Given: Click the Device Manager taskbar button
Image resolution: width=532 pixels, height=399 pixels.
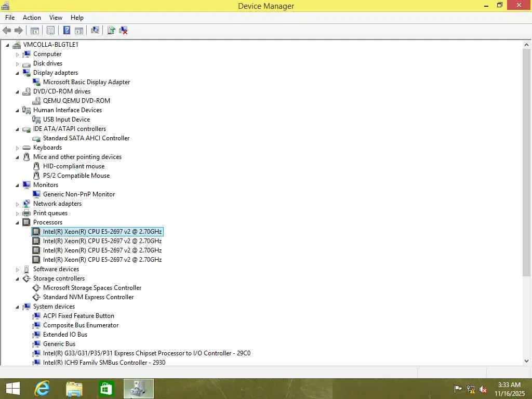Looking at the screenshot, I should 138,389.
